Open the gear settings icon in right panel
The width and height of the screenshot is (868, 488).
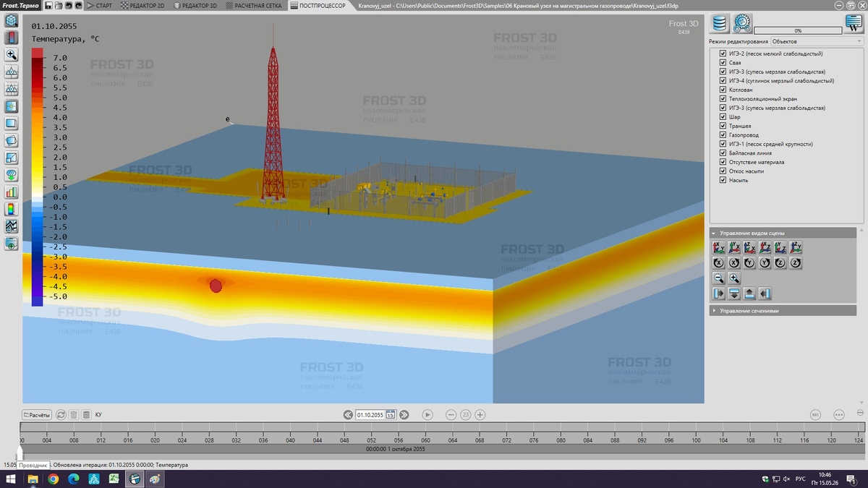(x=742, y=24)
